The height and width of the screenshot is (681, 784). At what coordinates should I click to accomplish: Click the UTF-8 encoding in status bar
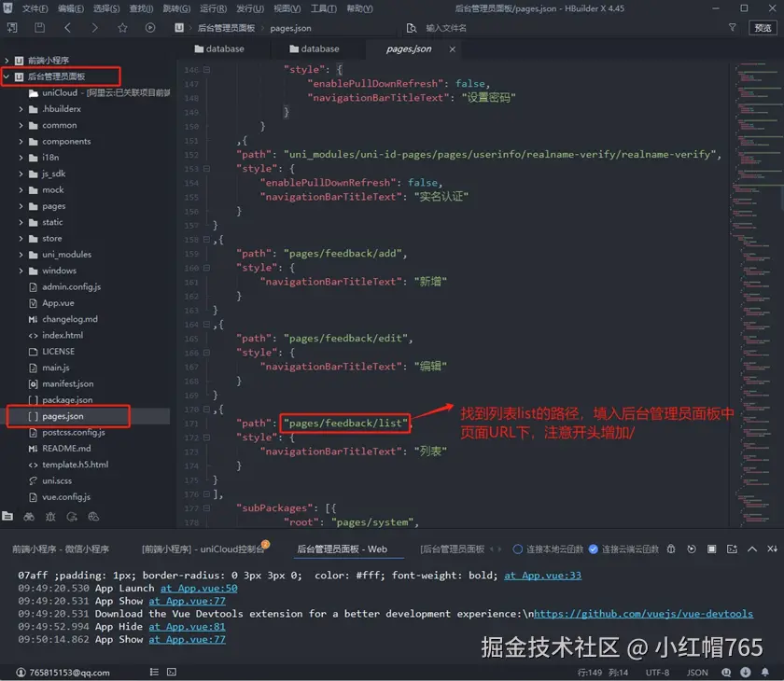[x=657, y=673]
